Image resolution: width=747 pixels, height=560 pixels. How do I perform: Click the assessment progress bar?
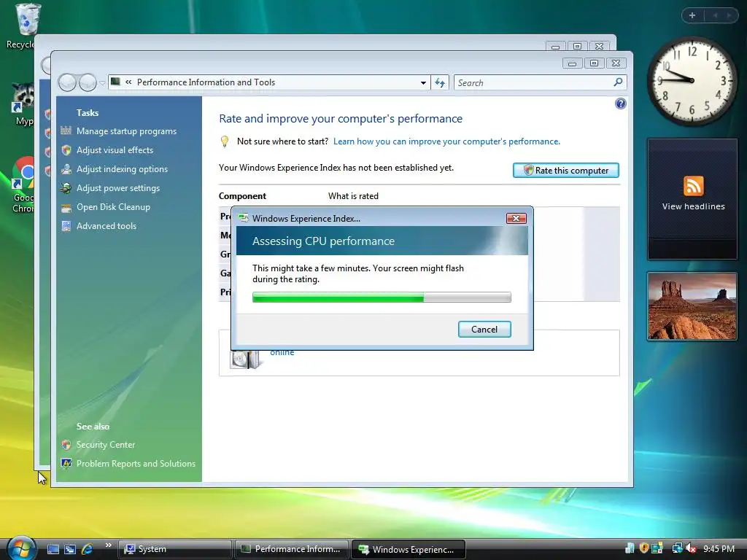click(x=382, y=297)
